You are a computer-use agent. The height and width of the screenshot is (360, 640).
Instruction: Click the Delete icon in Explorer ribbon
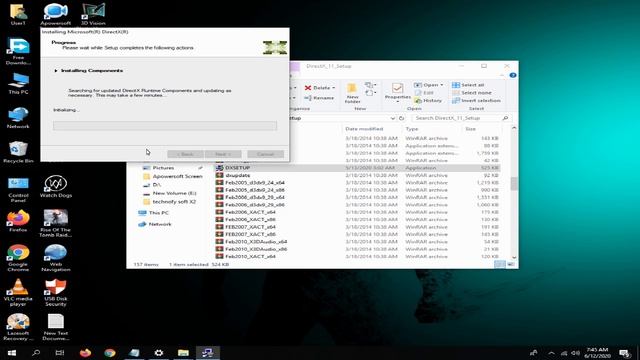click(x=308, y=88)
